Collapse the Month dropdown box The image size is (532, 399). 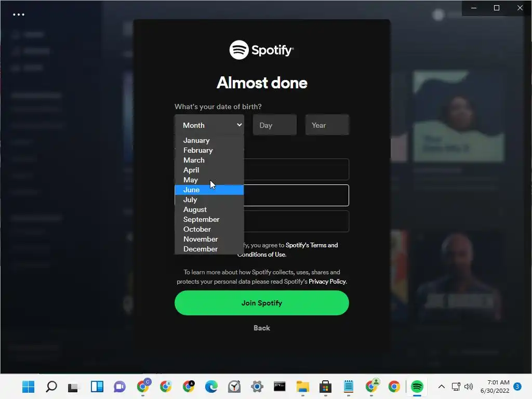(x=209, y=125)
